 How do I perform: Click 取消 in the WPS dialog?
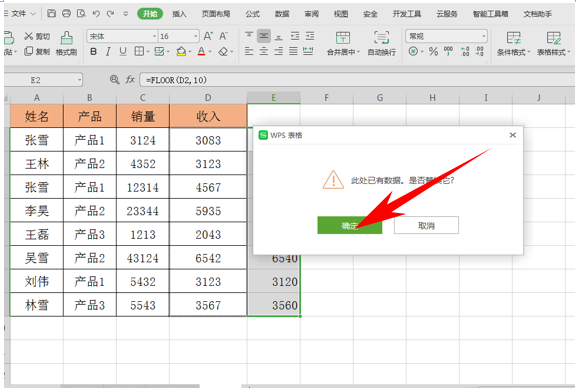click(x=426, y=225)
